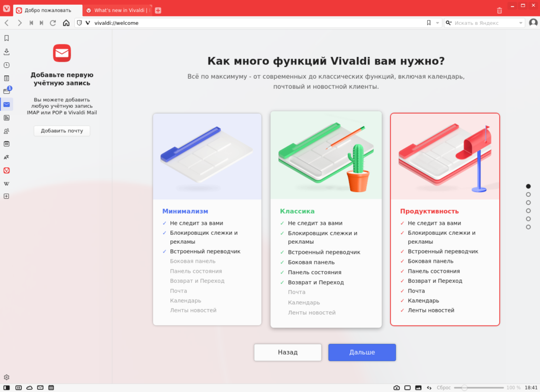The width and height of the screenshot is (540, 392).
Task: Select the third onboarding step dot
Action: 528,203
